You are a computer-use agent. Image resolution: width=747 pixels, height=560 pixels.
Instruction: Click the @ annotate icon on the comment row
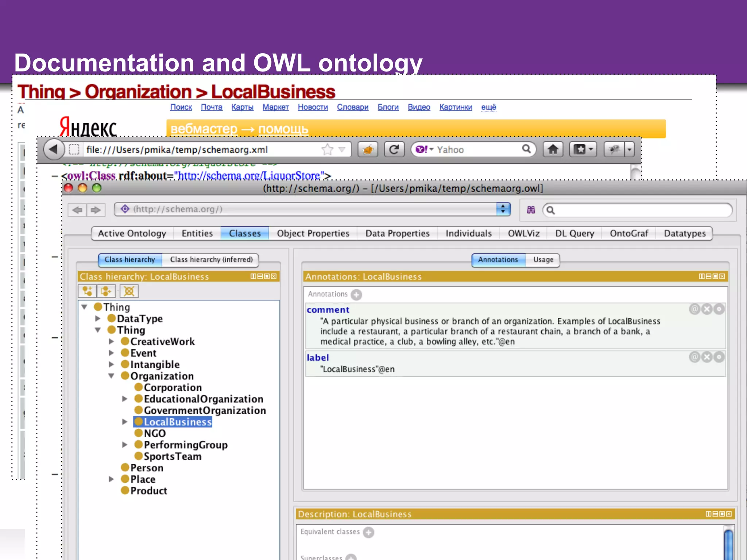pos(694,309)
